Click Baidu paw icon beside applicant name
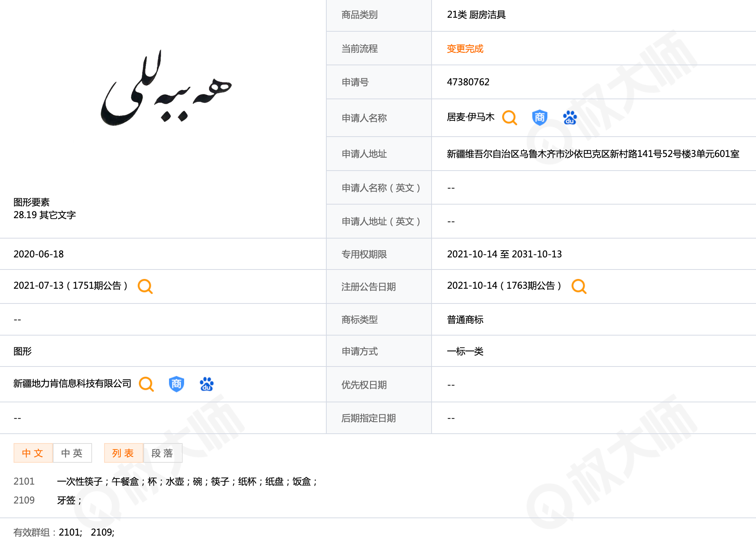The height and width of the screenshot is (542, 756). tap(570, 118)
